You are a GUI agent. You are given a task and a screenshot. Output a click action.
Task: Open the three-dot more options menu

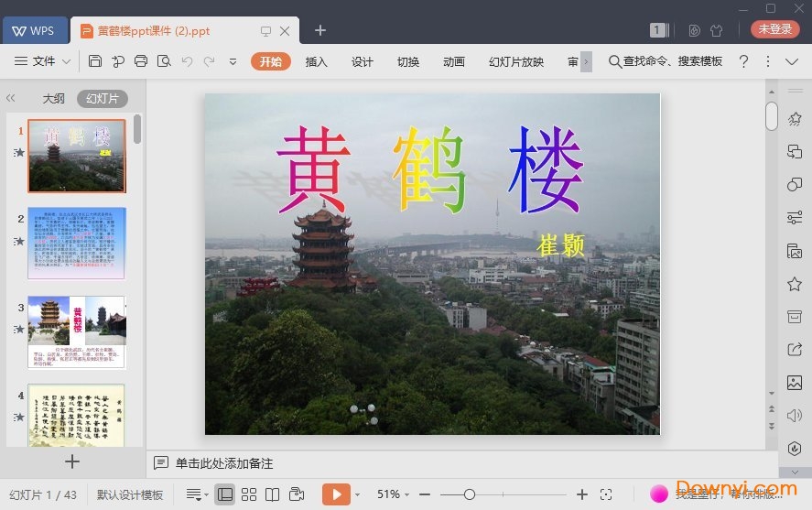point(767,61)
